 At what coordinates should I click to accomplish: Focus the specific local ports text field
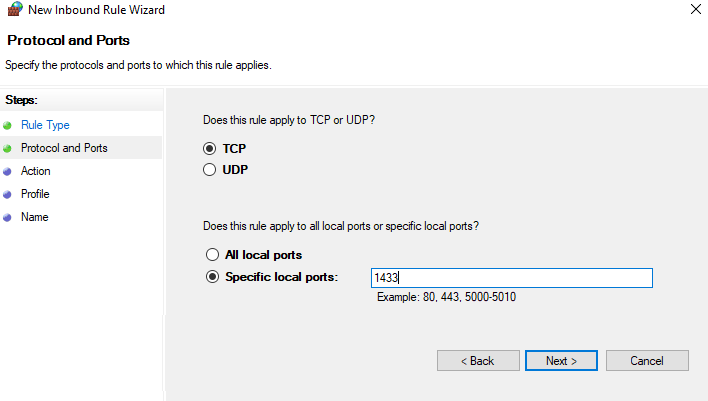pyautogui.click(x=510, y=278)
